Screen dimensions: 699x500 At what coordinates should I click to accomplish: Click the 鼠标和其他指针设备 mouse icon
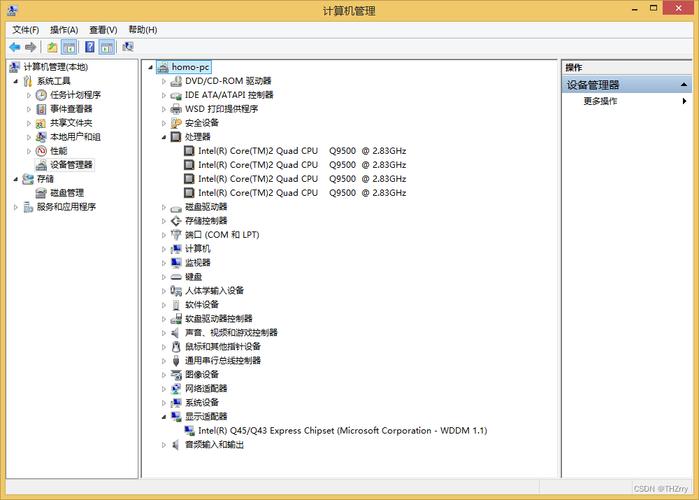tap(176, 346)
